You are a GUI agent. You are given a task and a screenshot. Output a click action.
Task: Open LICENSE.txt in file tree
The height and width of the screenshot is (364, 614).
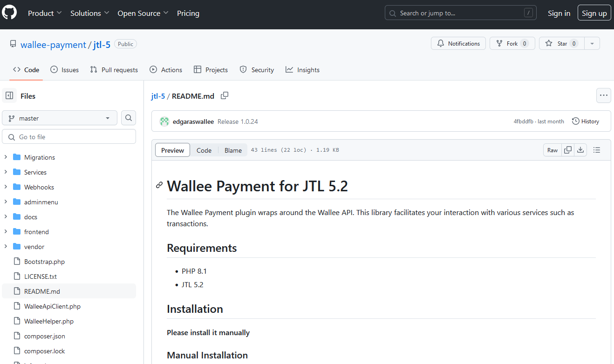(41, 276)
